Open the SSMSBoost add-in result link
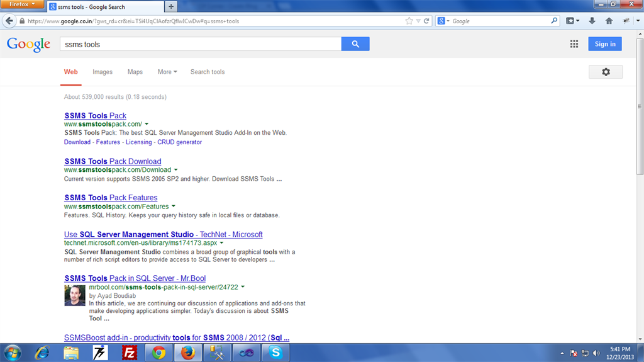644x362 pixels. pyautogui.click(x=177, y=337)
